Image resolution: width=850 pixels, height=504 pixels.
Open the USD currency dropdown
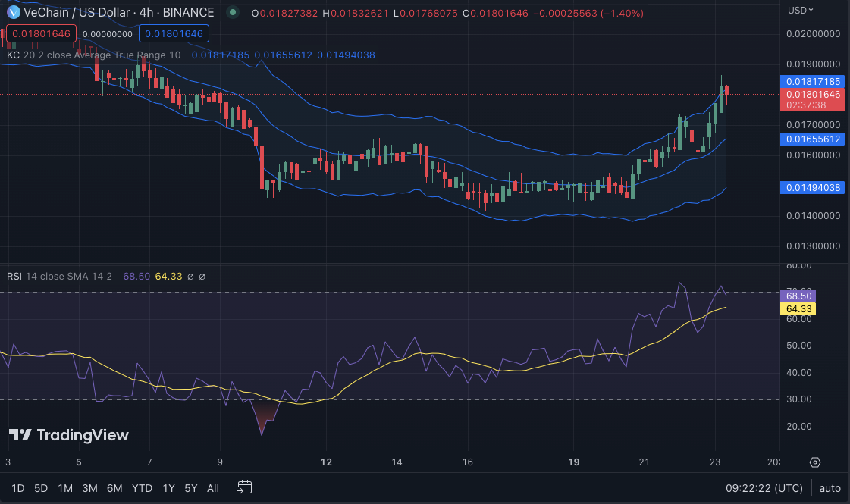801,11
